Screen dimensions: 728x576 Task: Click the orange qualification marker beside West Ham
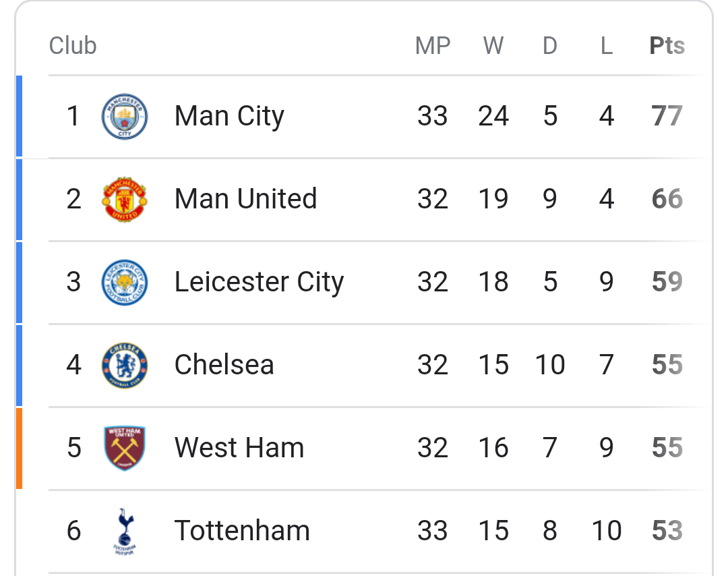[19, 449]
